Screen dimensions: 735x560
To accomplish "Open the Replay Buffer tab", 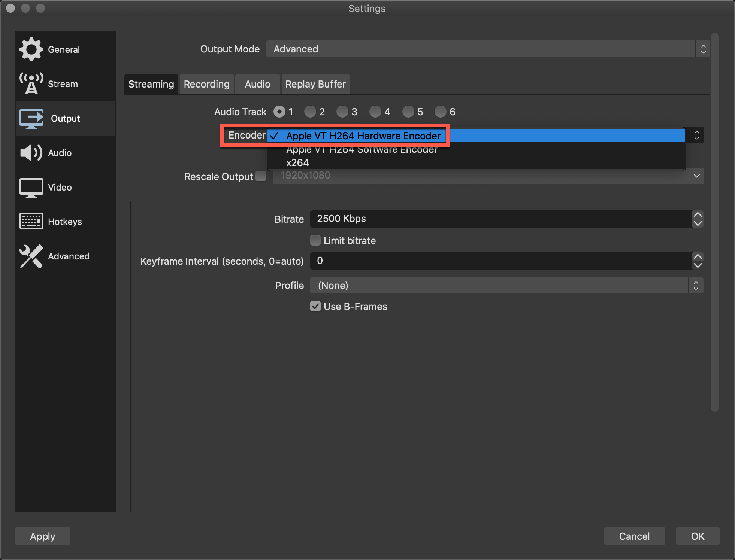I will (315, 84).
